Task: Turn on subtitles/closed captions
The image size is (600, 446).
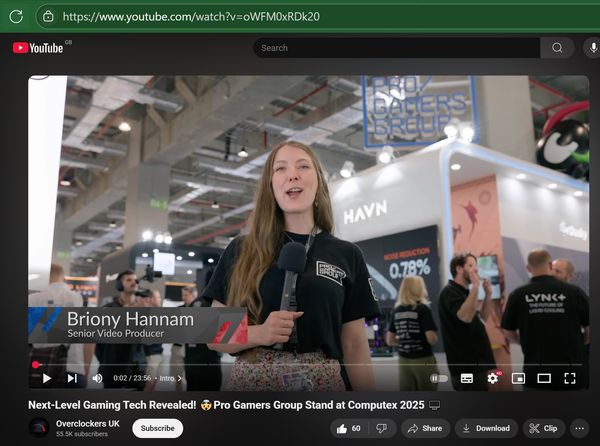Action: point(466,378)
